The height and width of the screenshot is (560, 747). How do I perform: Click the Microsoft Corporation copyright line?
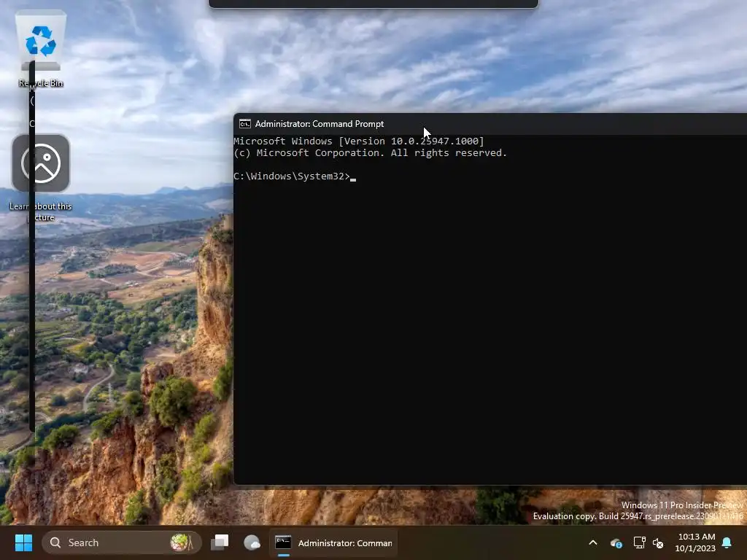pos(370,153)
